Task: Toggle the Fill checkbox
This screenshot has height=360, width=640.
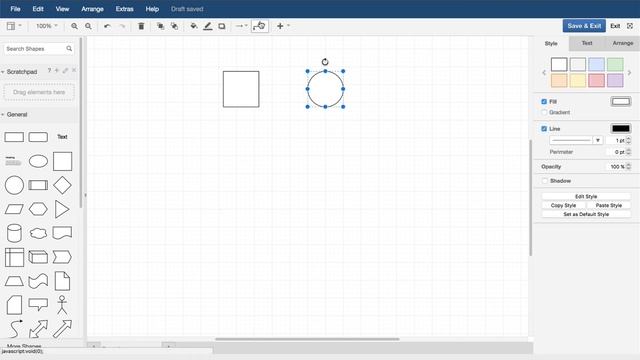Action: [544, 102]
